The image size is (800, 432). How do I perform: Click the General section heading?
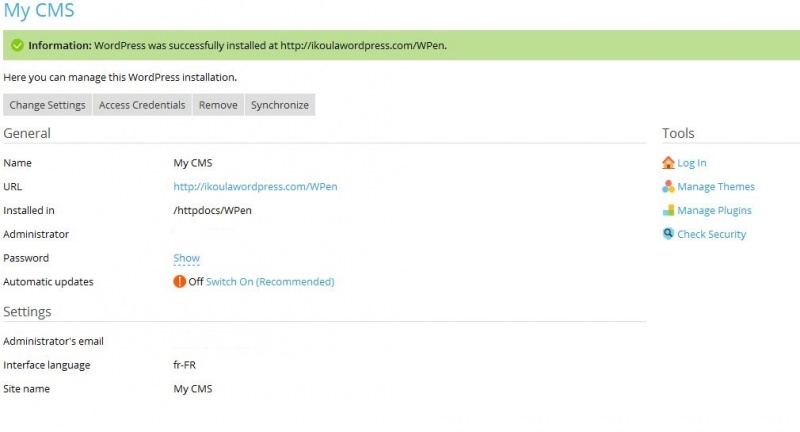tap(27, 133)
